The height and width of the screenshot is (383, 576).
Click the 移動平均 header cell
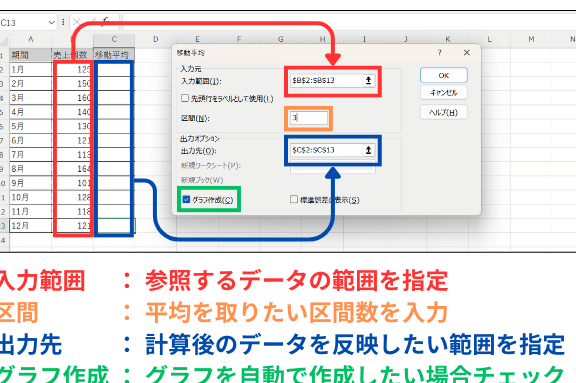point(114,55)
